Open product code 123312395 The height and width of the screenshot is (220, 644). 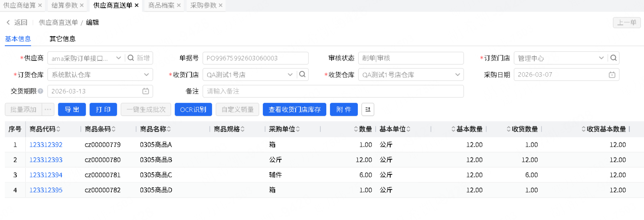point(46,190)
